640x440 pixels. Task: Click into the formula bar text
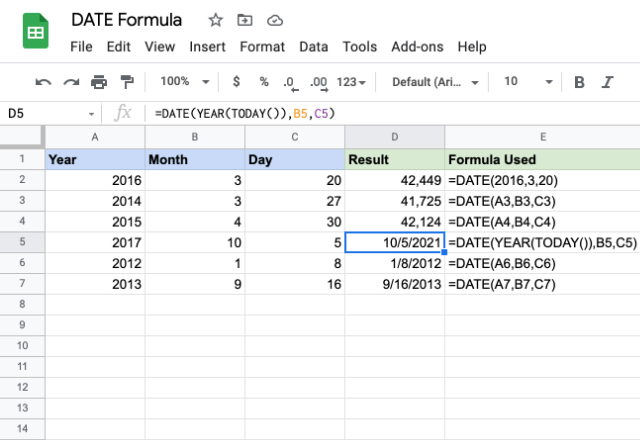[245, 113]
